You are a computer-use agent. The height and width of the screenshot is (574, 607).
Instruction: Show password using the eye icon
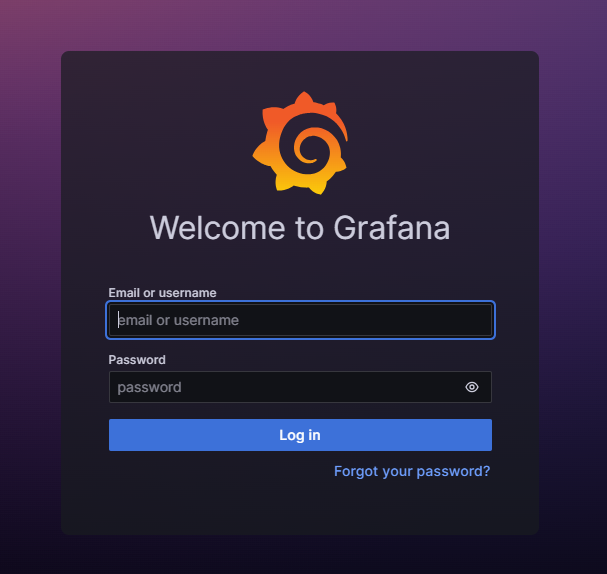[x=472, y=387]
